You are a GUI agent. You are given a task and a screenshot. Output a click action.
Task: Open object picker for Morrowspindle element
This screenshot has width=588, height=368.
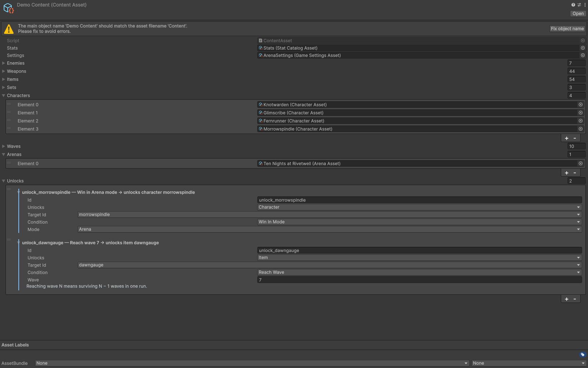[x=581, y=129]
